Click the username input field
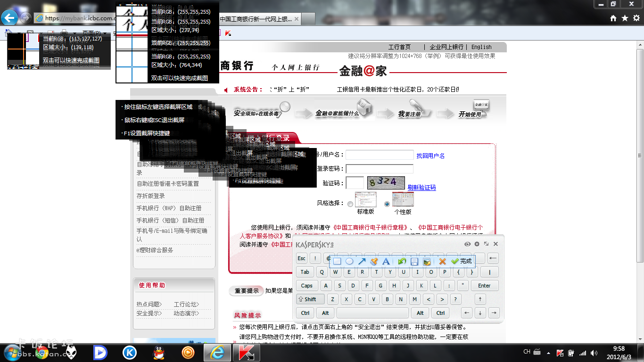644x362 pixels. point(380,155)
